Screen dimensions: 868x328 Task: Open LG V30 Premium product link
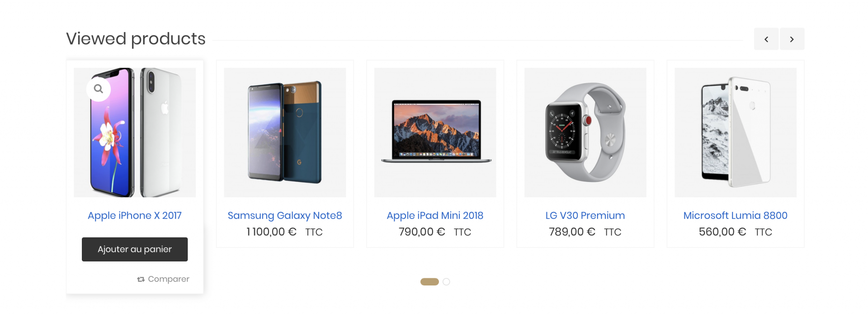pyautogui.click(x=585, y=215)
